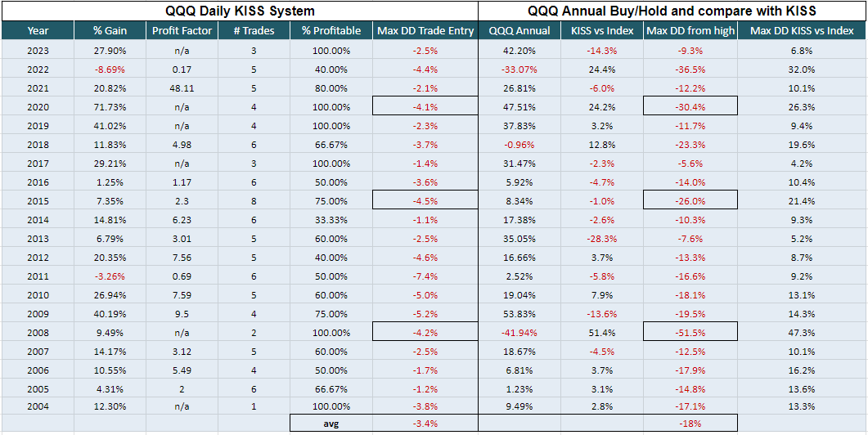Viewport: 868px width, 435px height.
Task: Click the average '-18%' cell
Action: 690,424
